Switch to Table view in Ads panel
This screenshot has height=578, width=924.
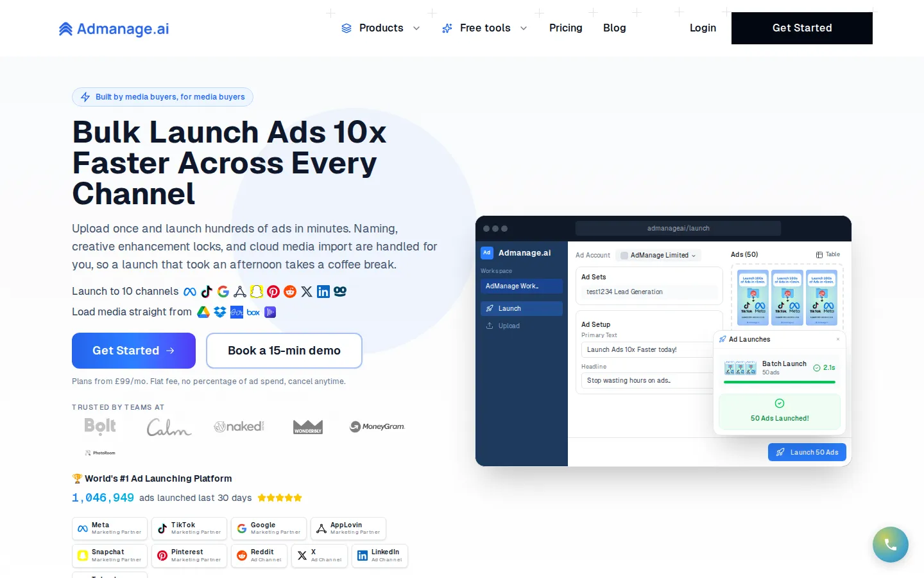point(828,254)
